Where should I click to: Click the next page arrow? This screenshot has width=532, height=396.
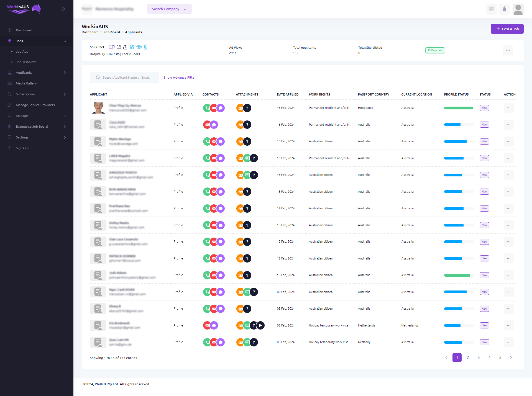(511, 358)
